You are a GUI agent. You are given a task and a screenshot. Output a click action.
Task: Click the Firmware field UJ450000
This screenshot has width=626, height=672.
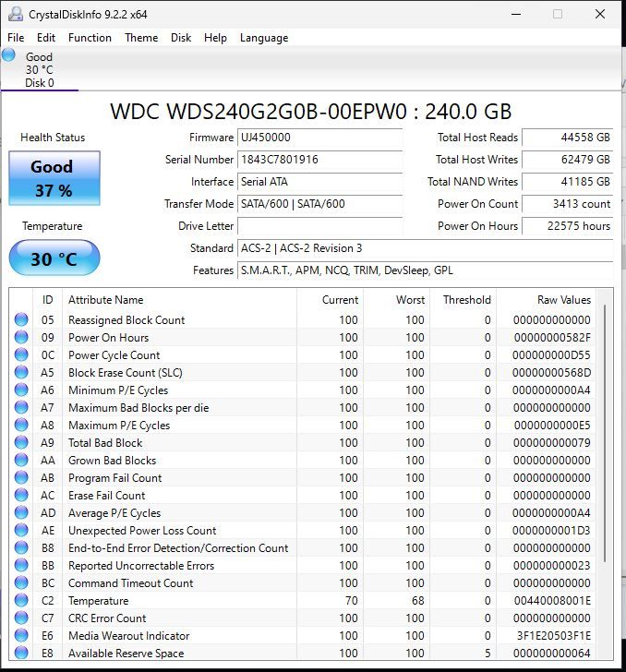[319, 138]
